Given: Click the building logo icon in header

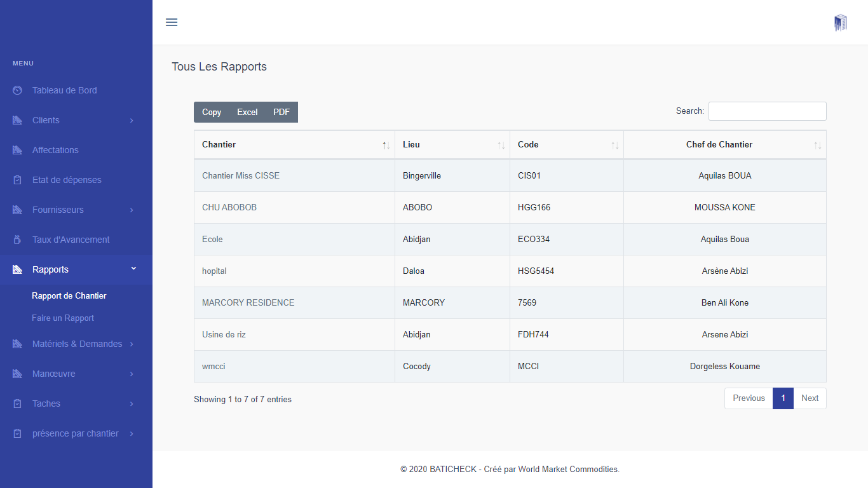Looking at the screenshot, I should coord(841,23).
